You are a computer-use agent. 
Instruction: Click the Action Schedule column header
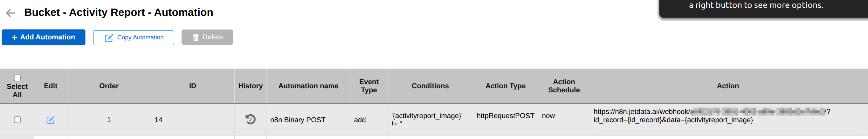[564, 86]
